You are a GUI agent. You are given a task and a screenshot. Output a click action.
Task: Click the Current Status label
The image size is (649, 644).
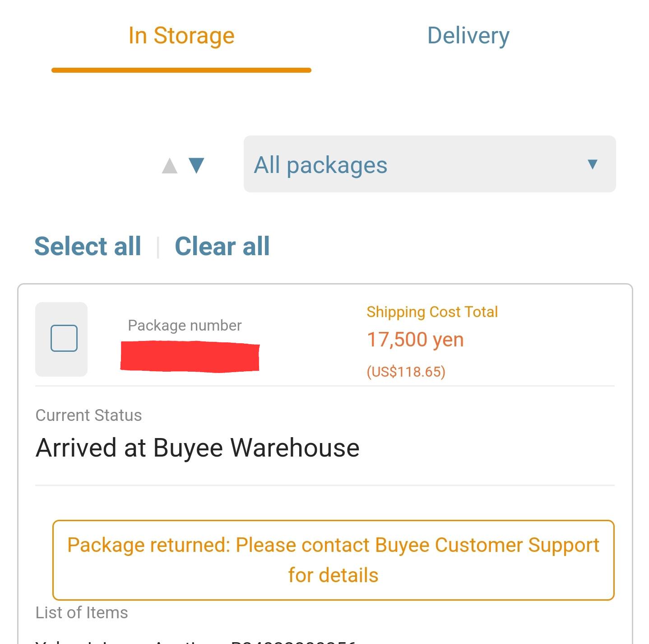tap(88, 415)
